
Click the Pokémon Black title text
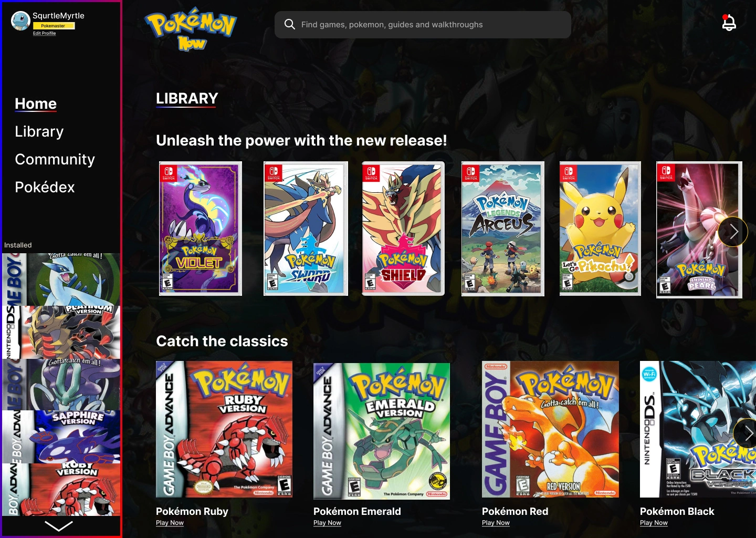pos(677,511)
